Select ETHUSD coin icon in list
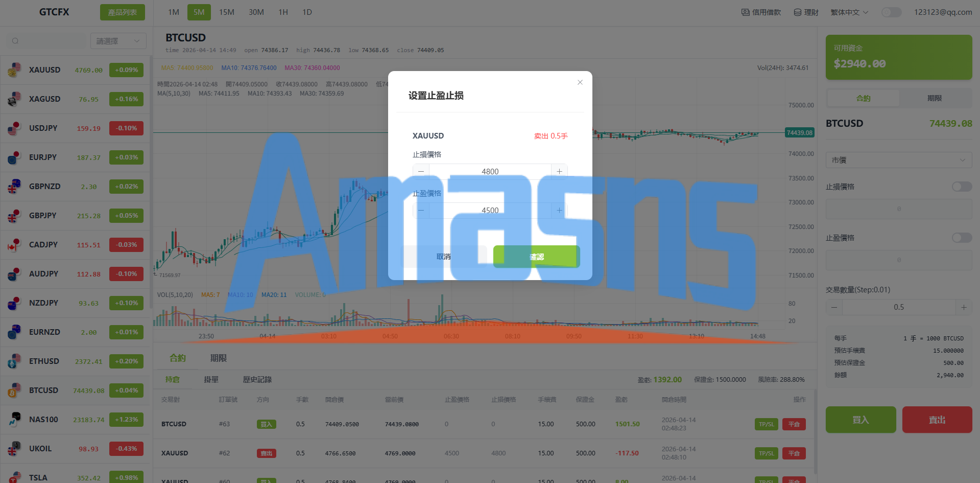This screenshot has width=980, height=483. [x=14, y=361]
